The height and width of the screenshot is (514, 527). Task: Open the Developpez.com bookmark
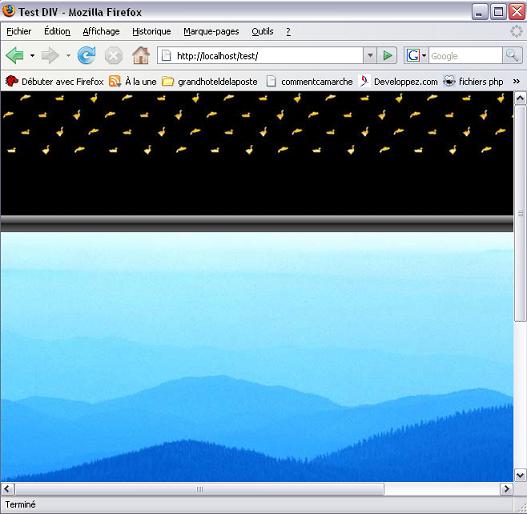point(399,81)
